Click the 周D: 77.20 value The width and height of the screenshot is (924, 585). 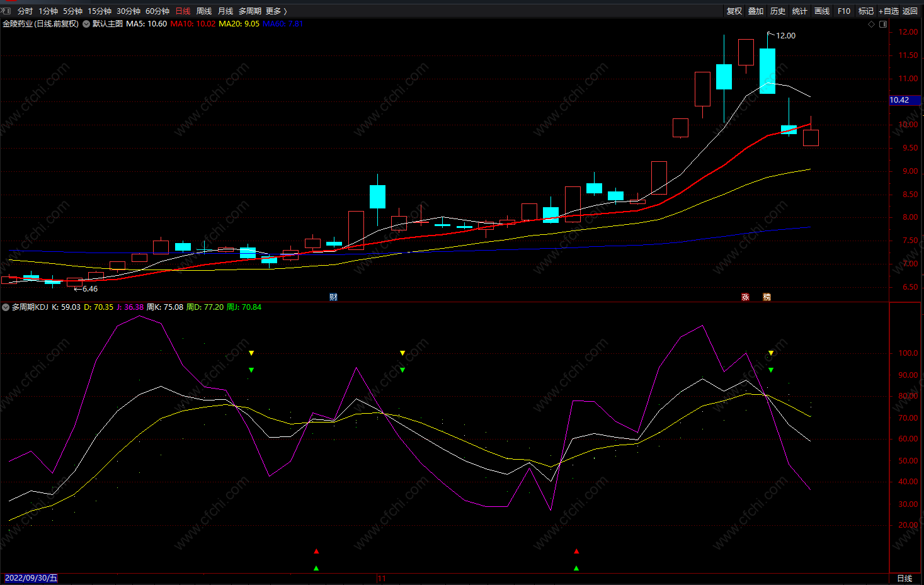(205, 307)
